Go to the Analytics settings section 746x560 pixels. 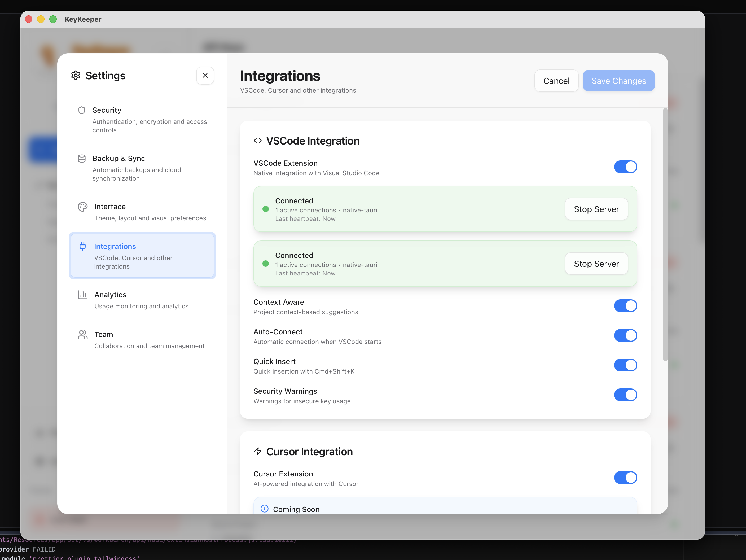142,300
